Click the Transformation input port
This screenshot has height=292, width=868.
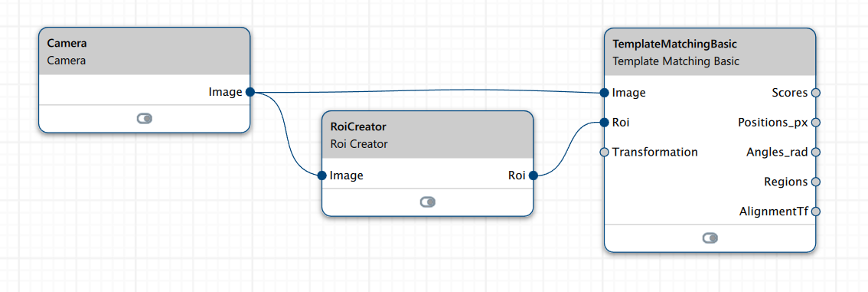tap(605, 152)
